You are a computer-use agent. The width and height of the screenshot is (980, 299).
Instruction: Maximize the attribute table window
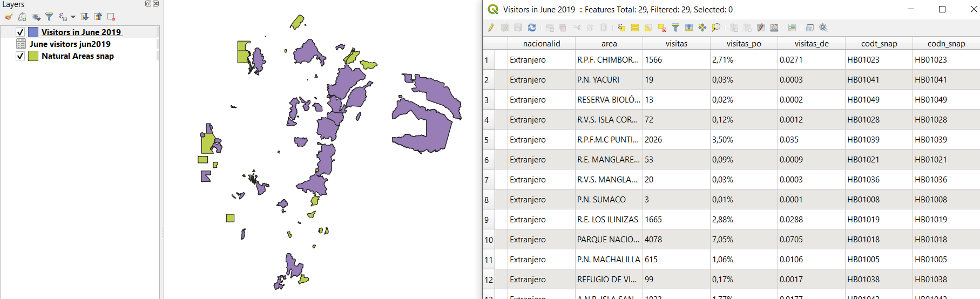942,9
